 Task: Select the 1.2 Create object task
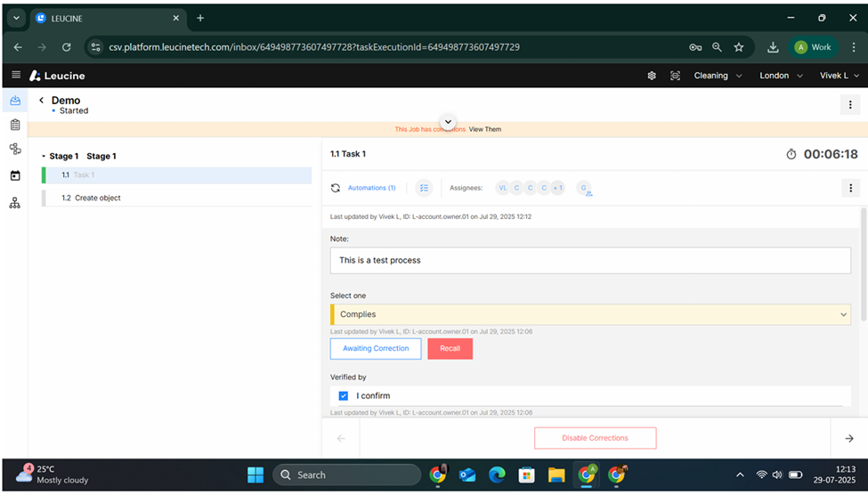(97, 198)
